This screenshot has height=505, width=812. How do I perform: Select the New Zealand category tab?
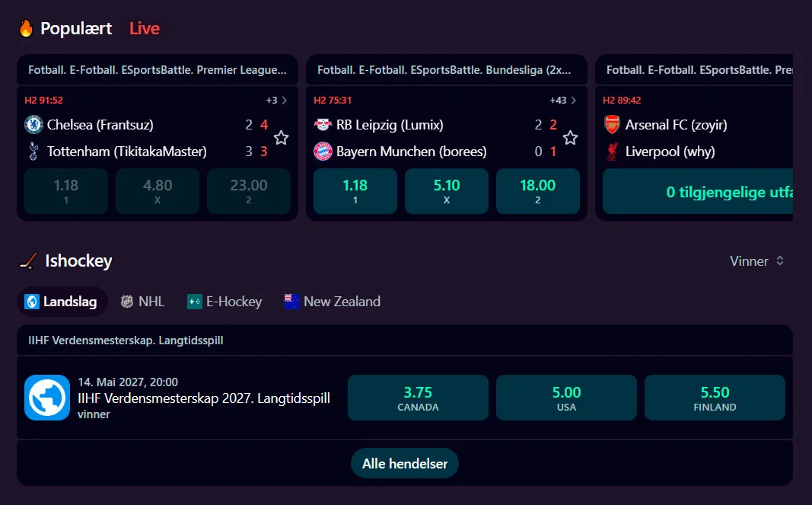[333, 301]
